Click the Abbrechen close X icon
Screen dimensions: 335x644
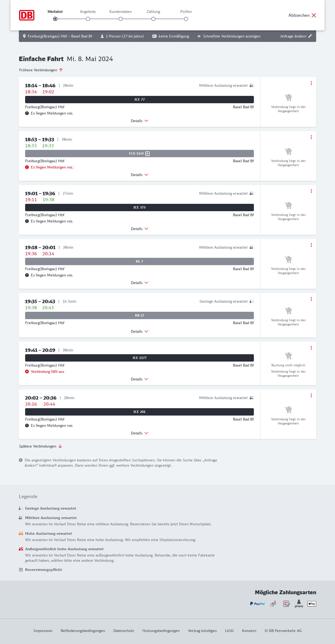(x=314, y=15)
